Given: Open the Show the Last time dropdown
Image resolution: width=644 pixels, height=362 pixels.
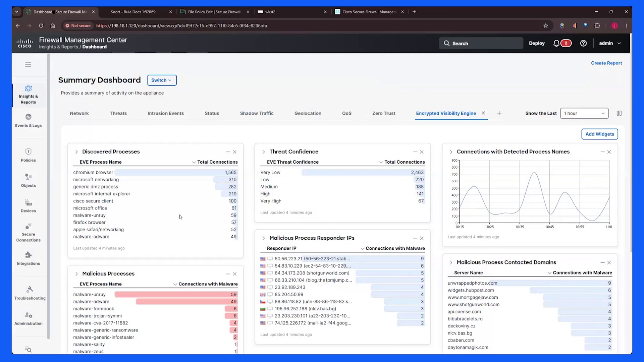Looking at the screenshot, I should coord(584,113).
